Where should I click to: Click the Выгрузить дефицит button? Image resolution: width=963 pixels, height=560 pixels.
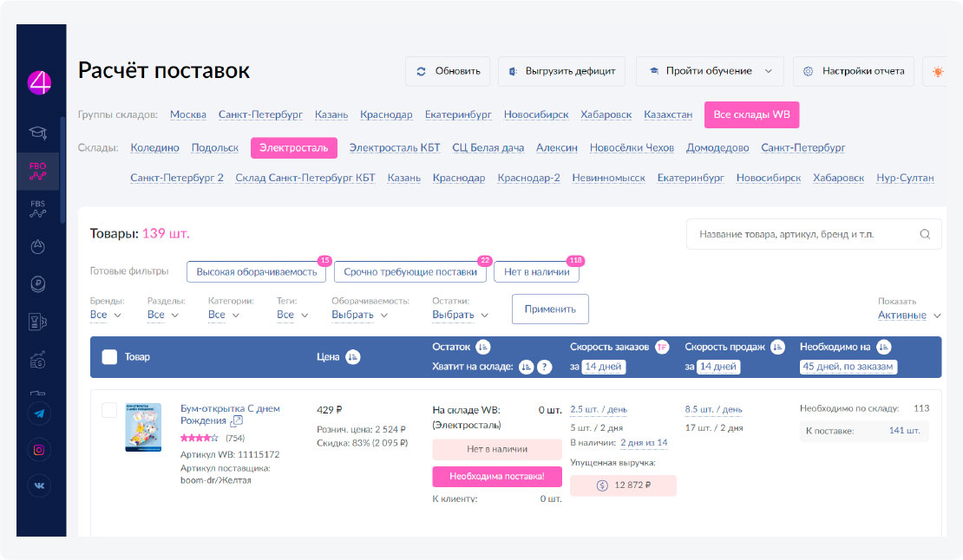point(561,71)
